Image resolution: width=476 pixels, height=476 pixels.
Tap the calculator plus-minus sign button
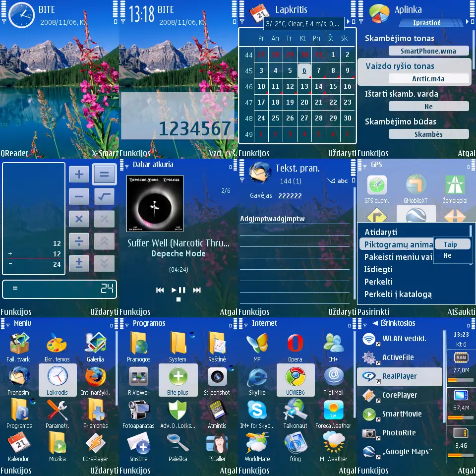[x=79, y=263]
